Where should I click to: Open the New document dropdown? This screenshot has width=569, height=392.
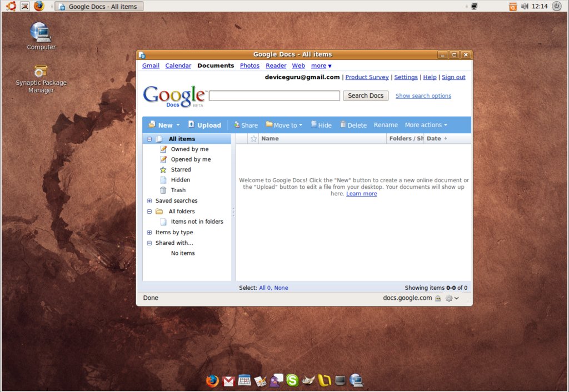click(x=164, y=125)
